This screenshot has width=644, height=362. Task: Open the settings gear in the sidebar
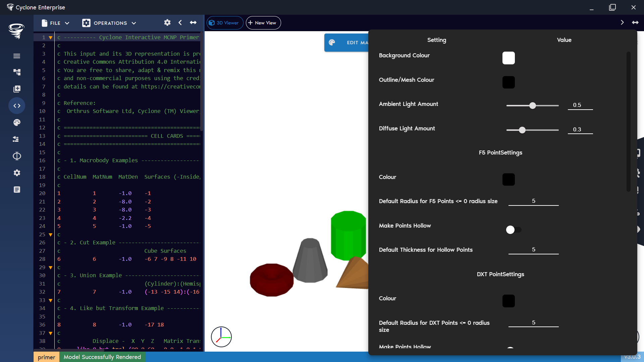(x=17, y=173)
